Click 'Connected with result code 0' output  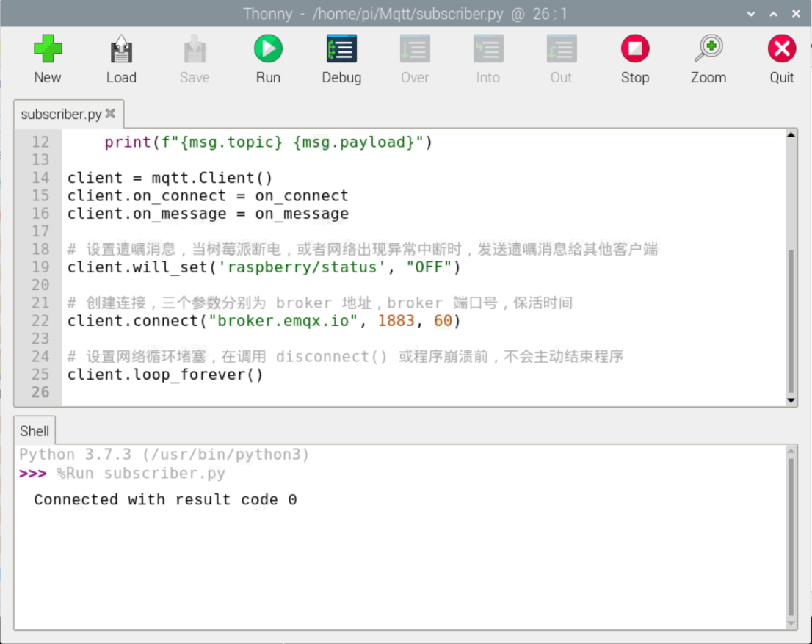[x=165, y=499]
